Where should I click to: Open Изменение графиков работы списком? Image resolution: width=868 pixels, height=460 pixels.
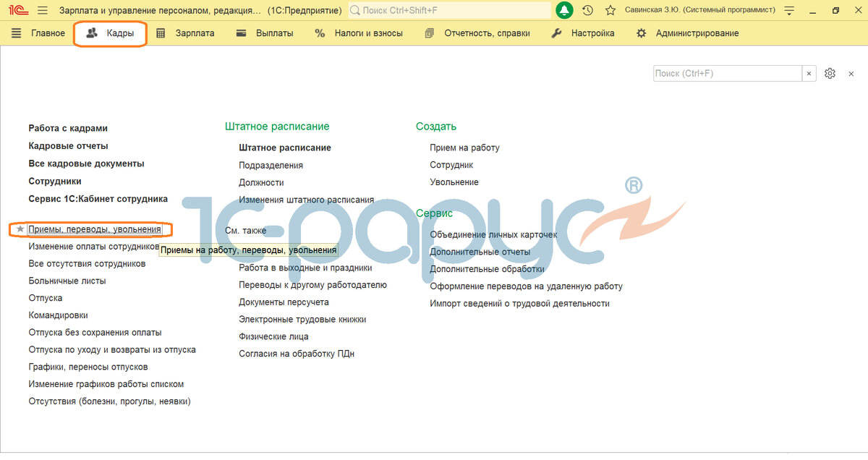coord(106,384)
